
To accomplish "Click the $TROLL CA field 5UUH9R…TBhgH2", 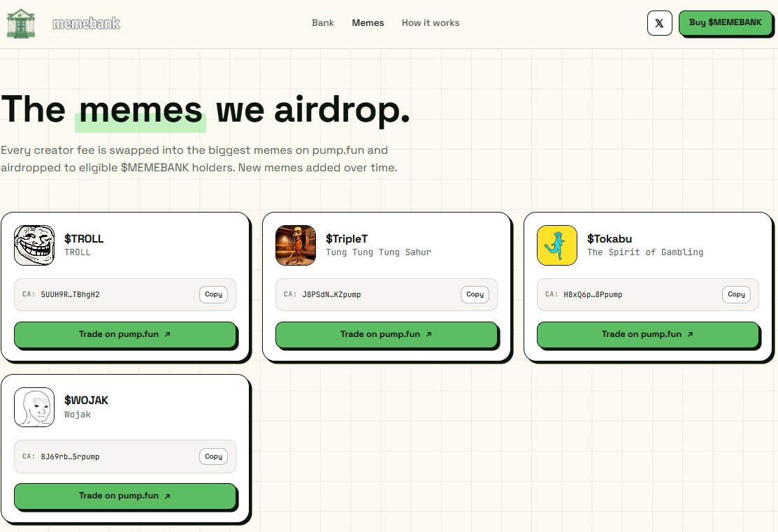I will click(x=125, y=294).
